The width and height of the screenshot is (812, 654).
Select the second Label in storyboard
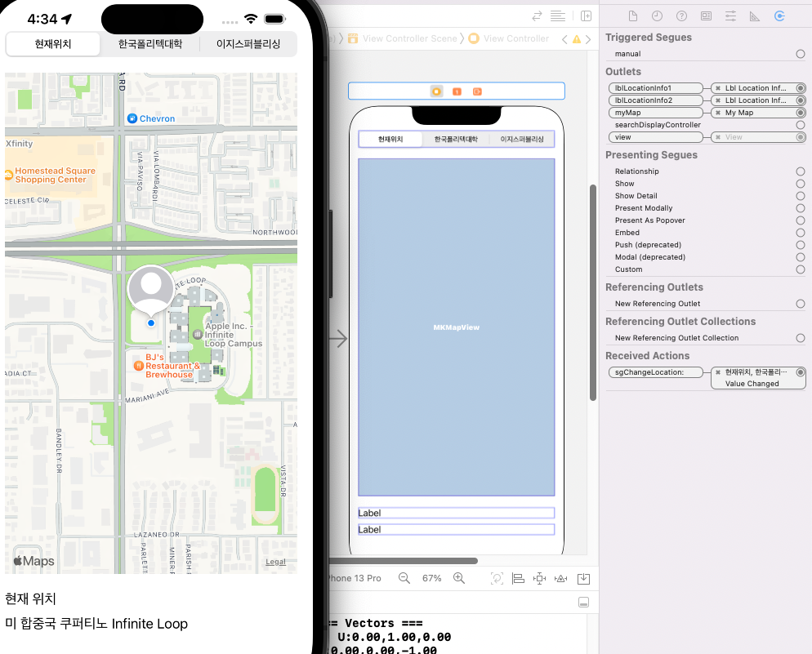[x=456, y=529]
